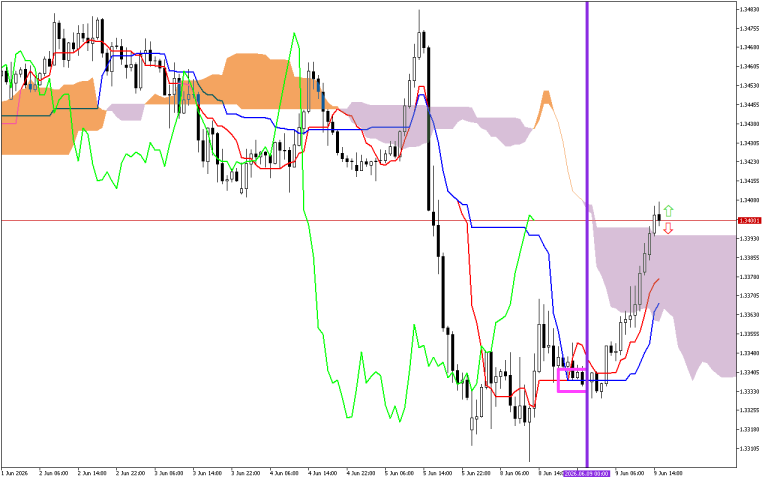
Task: Click the '8 Jun 06:00' time axis label
Action: (x=515, y=474)
